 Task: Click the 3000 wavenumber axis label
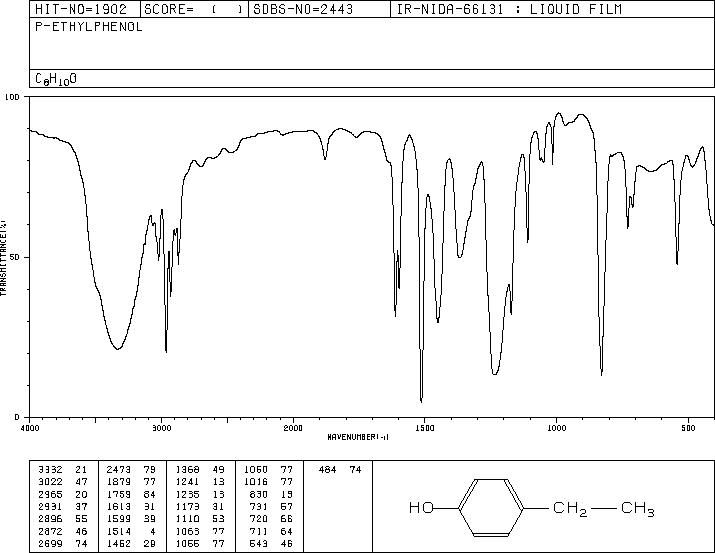tap(161, 428)
